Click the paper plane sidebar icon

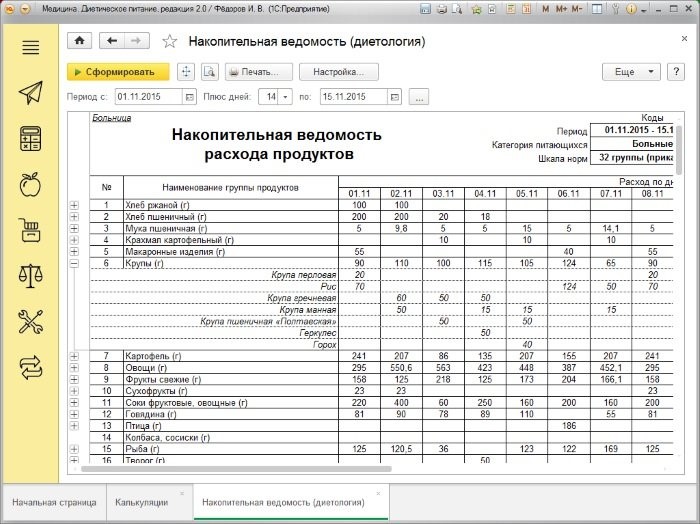pyautogui.click(x=31, y=93)
